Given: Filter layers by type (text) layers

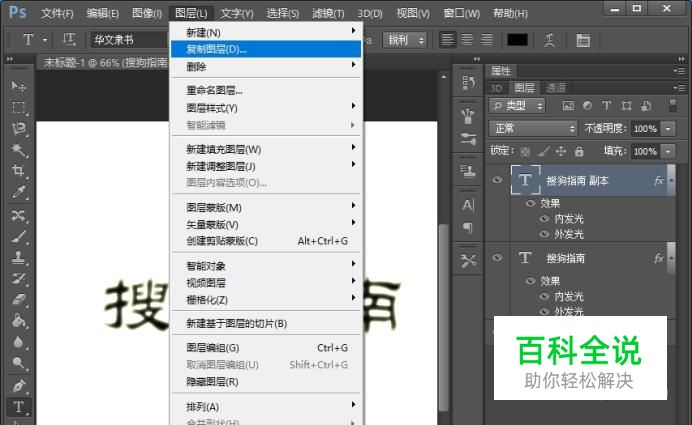Looking at the screenshot, I should click(x=607, y=105).
